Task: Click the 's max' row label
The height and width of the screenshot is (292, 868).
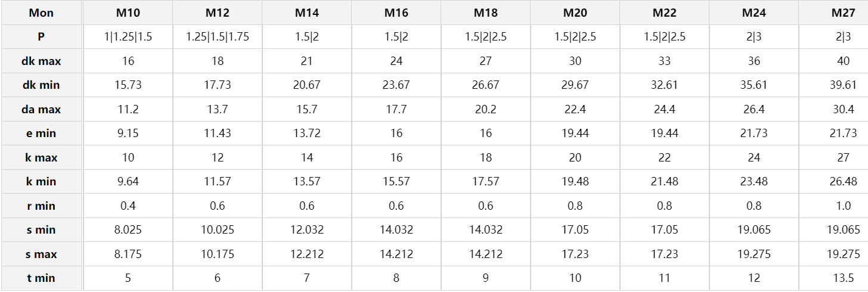Action: pyautogui.click(x=41, y=254)
